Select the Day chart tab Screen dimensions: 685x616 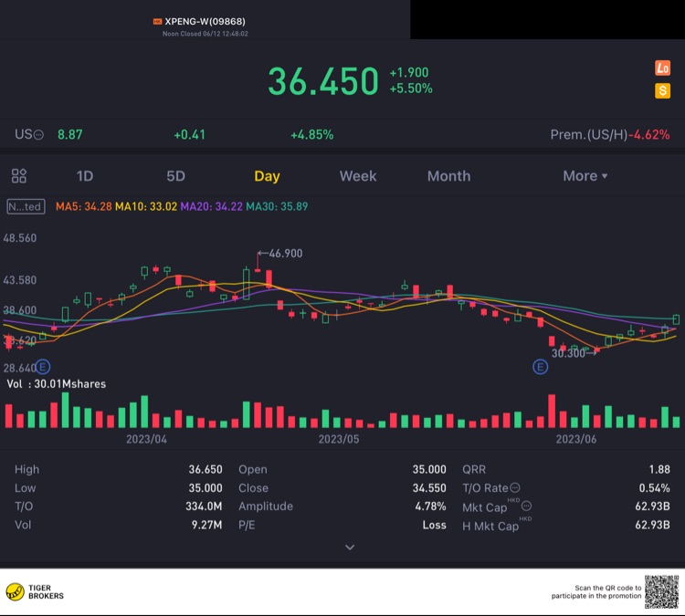(267, 176)
